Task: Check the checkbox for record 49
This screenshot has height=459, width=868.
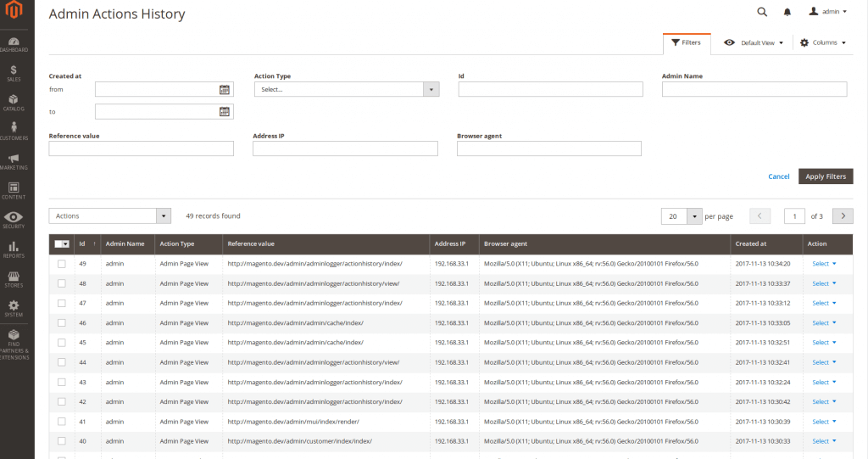Action: click(61, 264)
